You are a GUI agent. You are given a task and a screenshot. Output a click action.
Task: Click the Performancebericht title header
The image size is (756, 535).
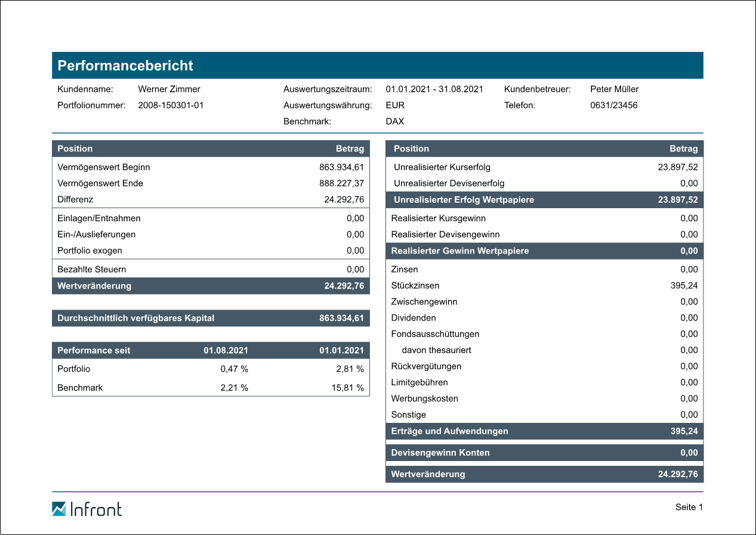[x=125, y=66]
